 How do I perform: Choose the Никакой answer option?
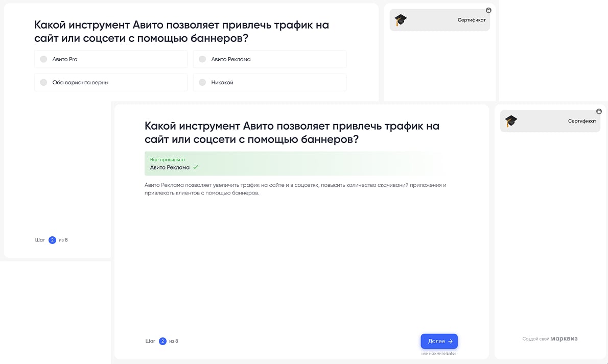(x=269, y=83)
